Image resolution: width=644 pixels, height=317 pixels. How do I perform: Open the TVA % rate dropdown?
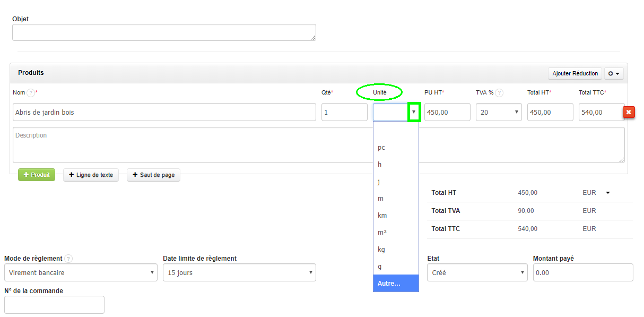499,112
